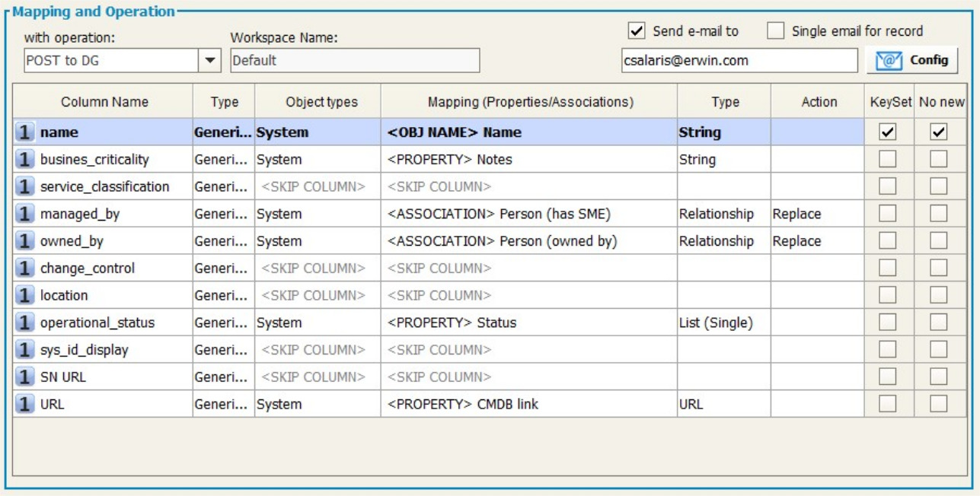Select the icon beside operational_status row
This screenshot has width=980, height=496.
24,323
